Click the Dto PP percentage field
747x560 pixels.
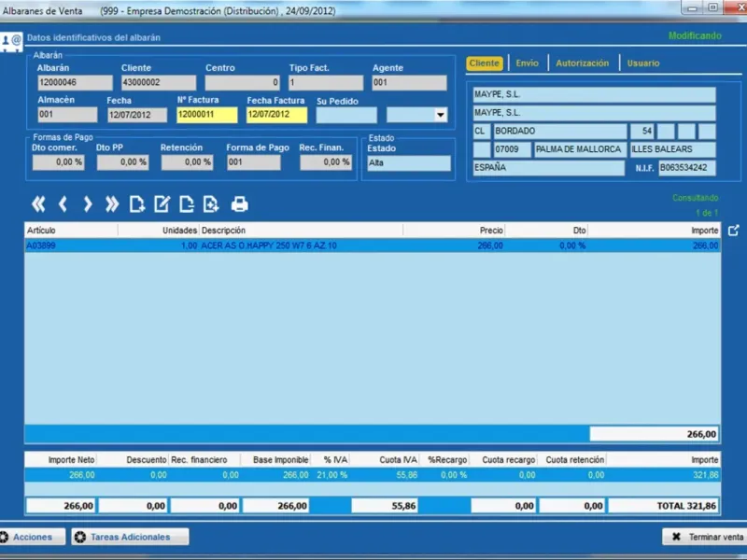pyautogui.click(x=123, y=162)
